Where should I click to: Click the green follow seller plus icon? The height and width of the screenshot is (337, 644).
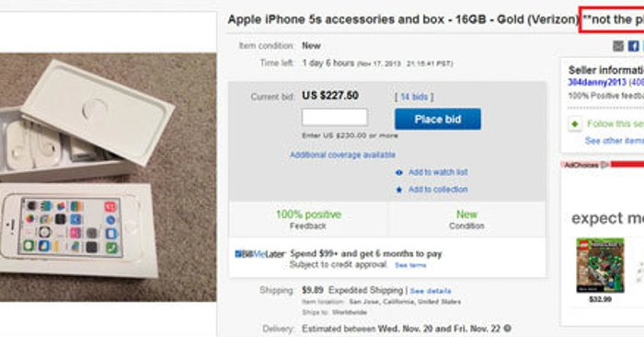[575, 123]
